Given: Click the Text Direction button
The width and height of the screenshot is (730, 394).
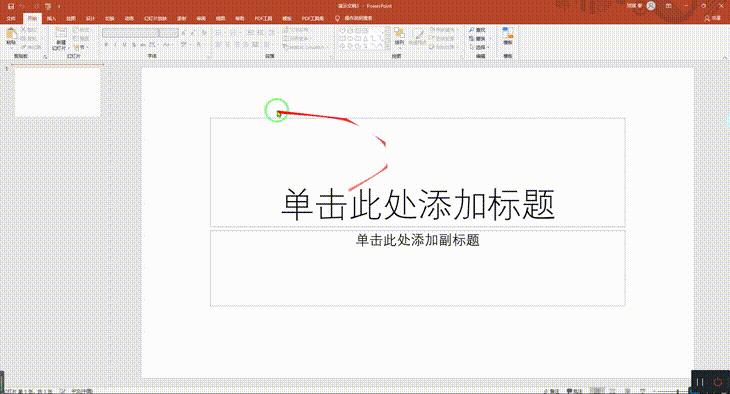Looking at the screenshot, I should [296, 30].
